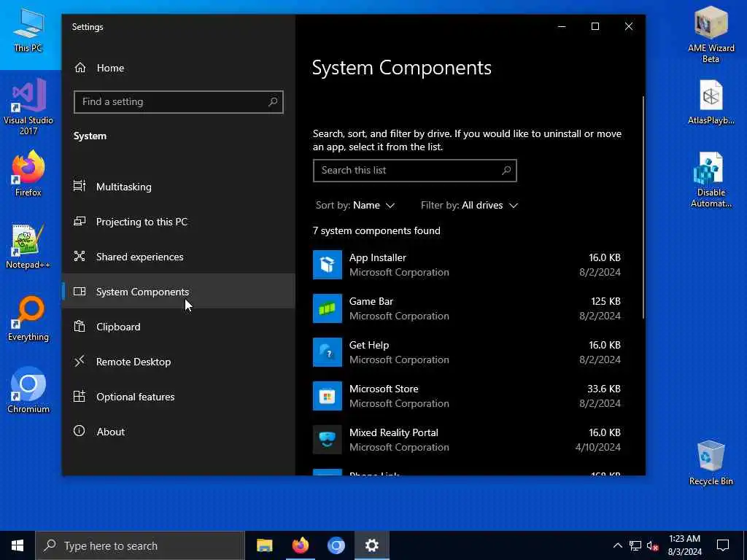Click the Projecting to this PC icon
Image resolution: width=747 pixels, height=560 pixels.
[80, 222]
